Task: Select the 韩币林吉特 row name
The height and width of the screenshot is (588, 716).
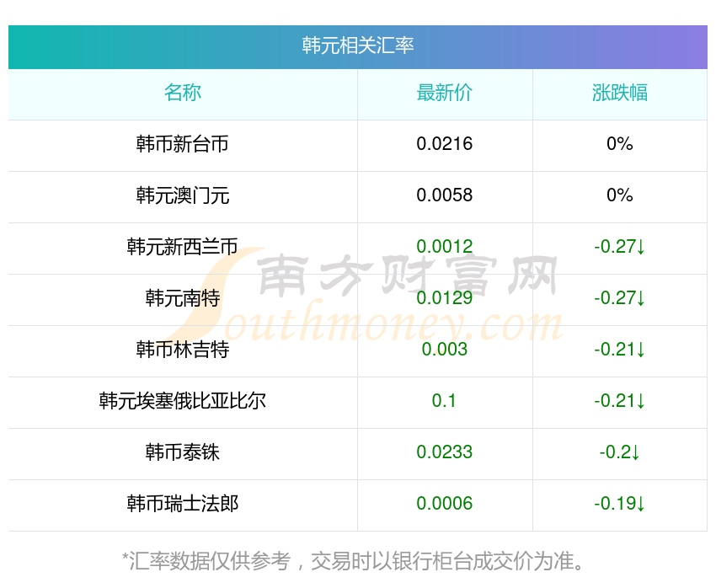Action: pyautogui.click(x=183, y=350)
